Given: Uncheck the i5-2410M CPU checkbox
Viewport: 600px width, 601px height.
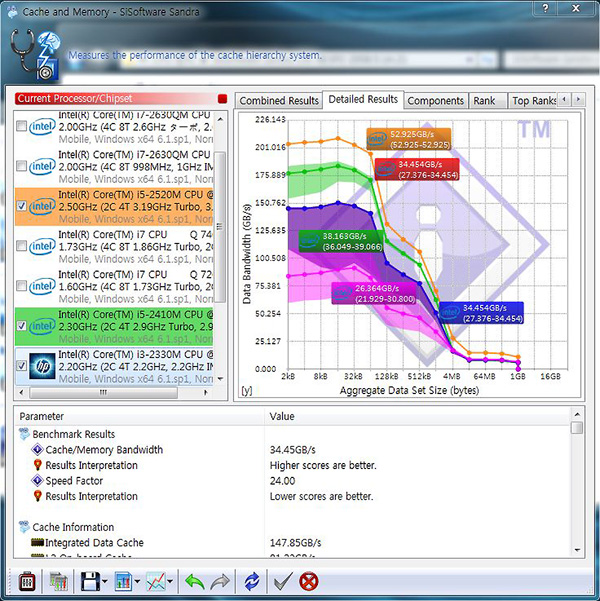Looking at the screenshot, I should click(21, 326).
